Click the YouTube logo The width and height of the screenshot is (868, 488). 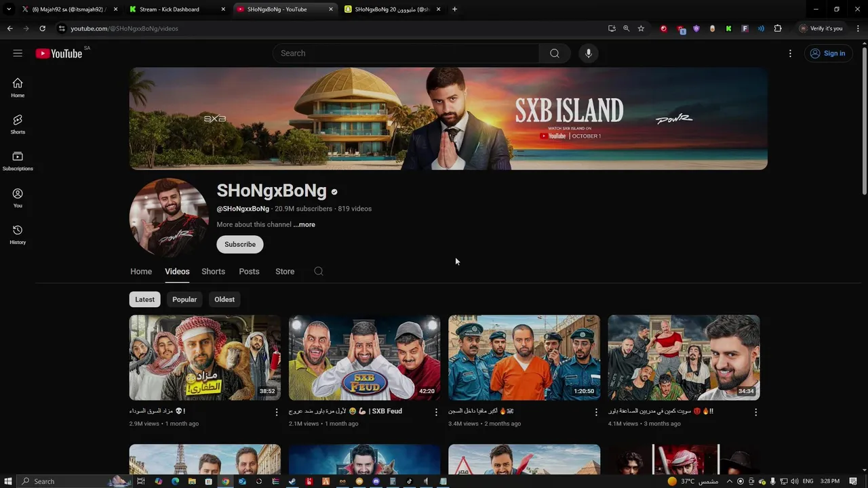[59, 54]
